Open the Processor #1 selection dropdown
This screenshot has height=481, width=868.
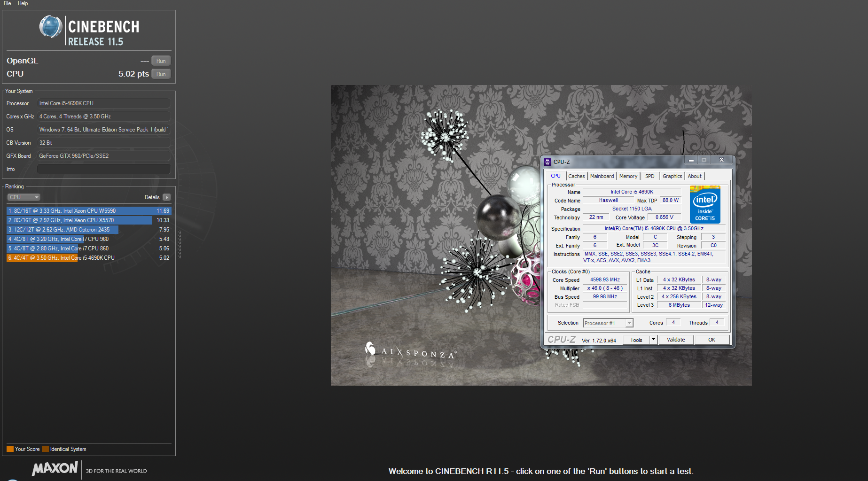click(x=608, y=323)
